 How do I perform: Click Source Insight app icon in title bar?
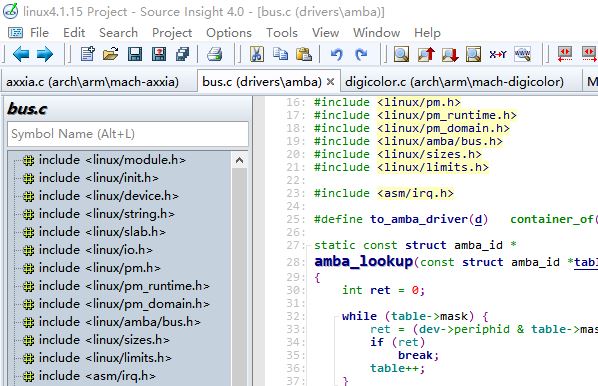10,11
